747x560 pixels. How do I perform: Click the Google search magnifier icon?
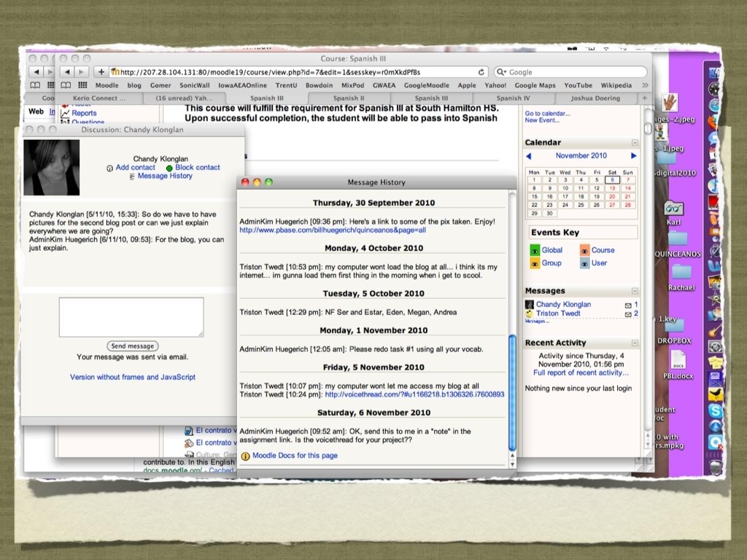pos(501,72)
